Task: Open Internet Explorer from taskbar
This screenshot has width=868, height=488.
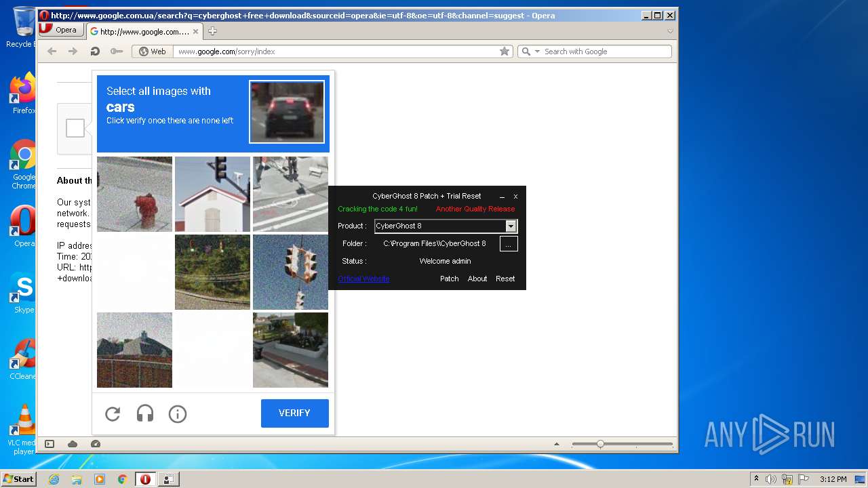Action: [x=54, y=479]
